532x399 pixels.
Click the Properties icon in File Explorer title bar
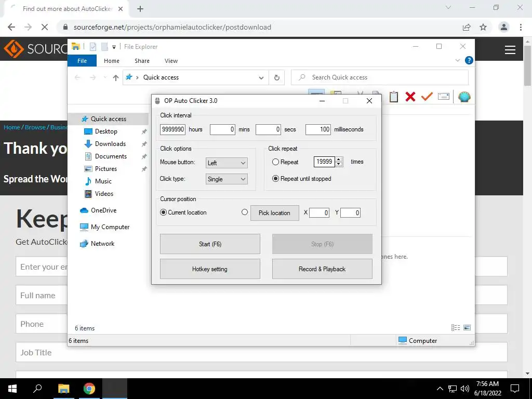click(93, 46)
